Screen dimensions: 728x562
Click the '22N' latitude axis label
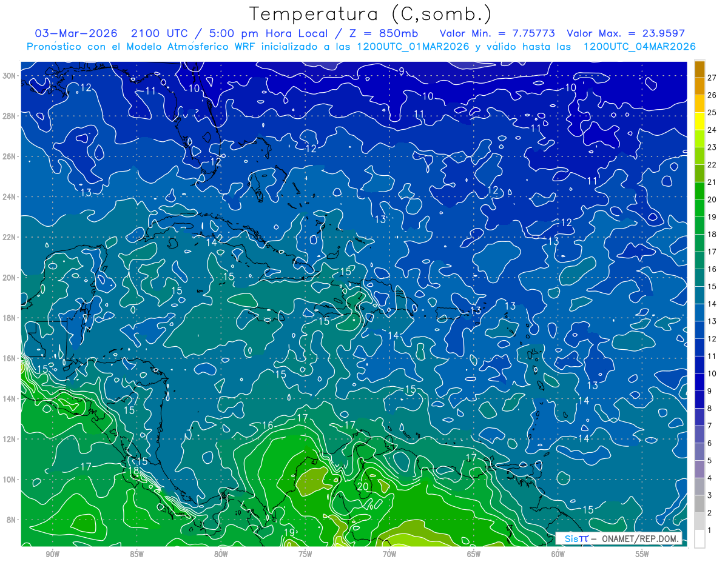click(x=9, y=237)
